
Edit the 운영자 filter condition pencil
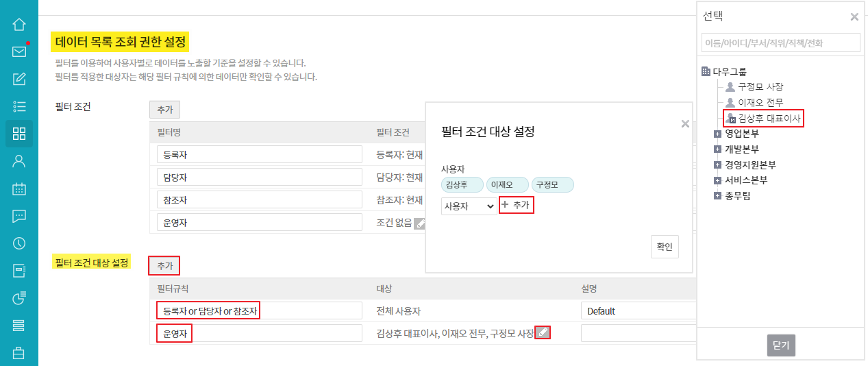[x=420, y=223]
